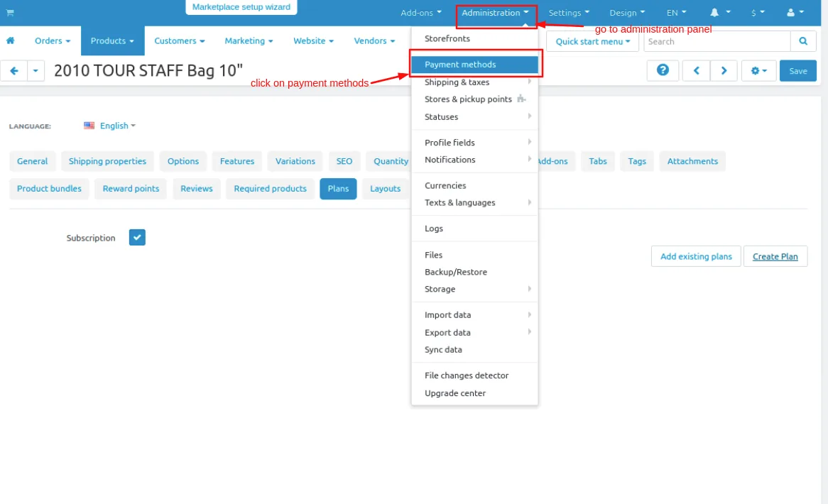Viewport: 828px width, 504px height.
Task: Open the user account icon menu
Action: click(x=795, y=13)
